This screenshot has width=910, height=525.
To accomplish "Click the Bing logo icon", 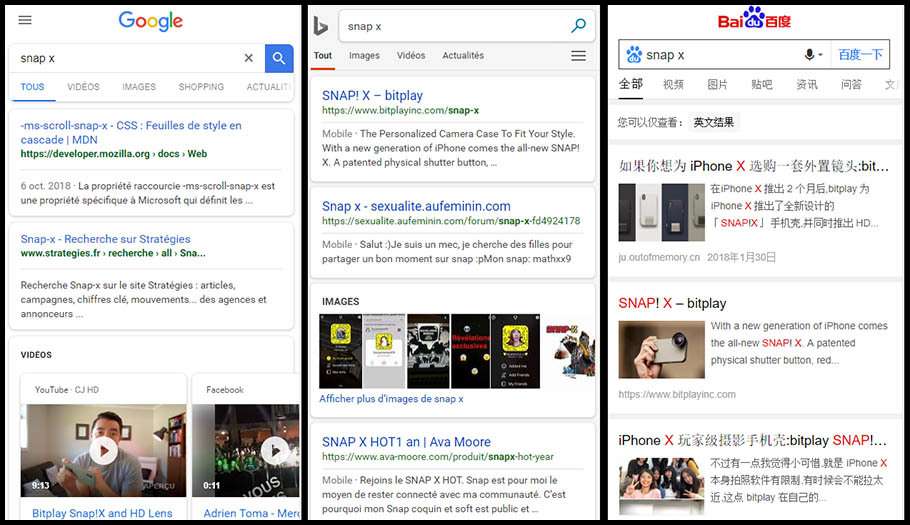I will (320, 26).
